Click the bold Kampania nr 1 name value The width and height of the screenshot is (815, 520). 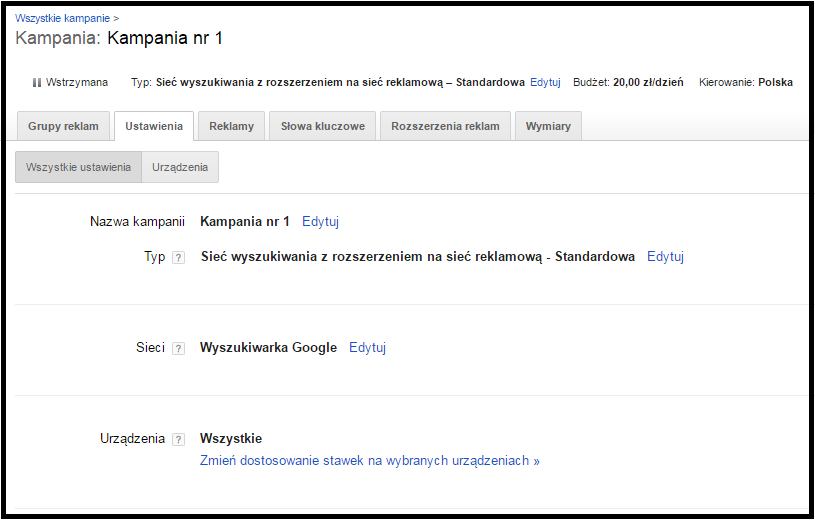245,222
